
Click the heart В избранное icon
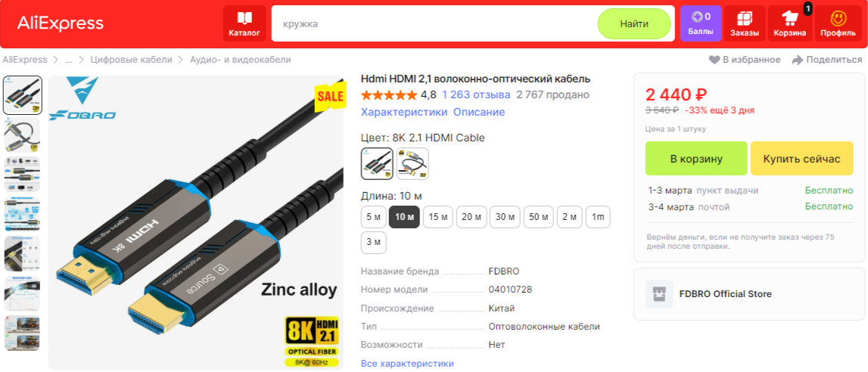714,60
